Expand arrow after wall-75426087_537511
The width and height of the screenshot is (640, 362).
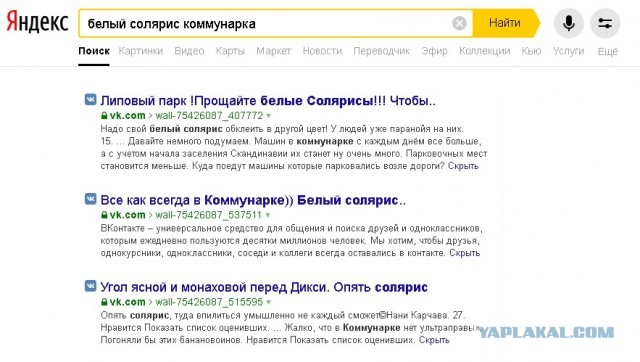(268, 215)
